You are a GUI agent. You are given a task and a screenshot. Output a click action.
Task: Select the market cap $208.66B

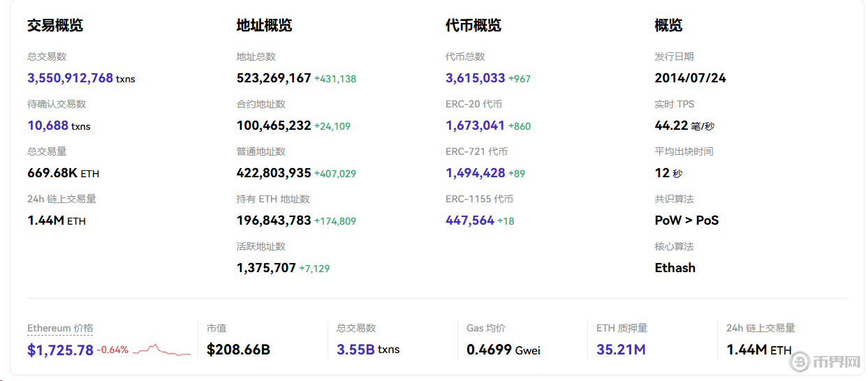(238, 350)
